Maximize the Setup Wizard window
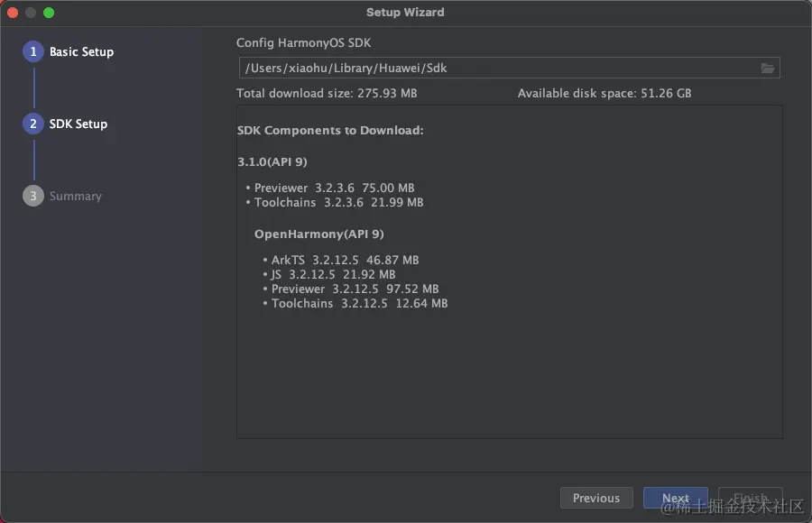The height and width of the screenshot is (523, 812). (x=49, y=13)
